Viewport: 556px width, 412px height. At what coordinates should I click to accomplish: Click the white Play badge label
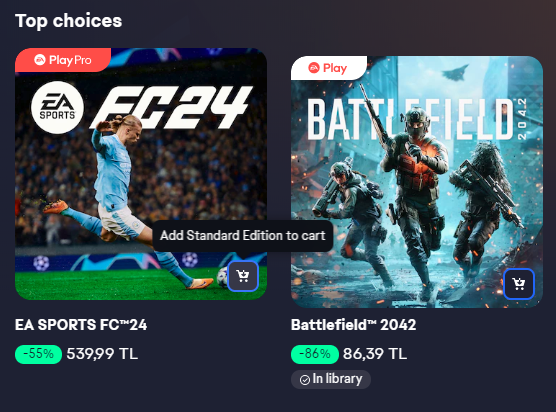329,68
